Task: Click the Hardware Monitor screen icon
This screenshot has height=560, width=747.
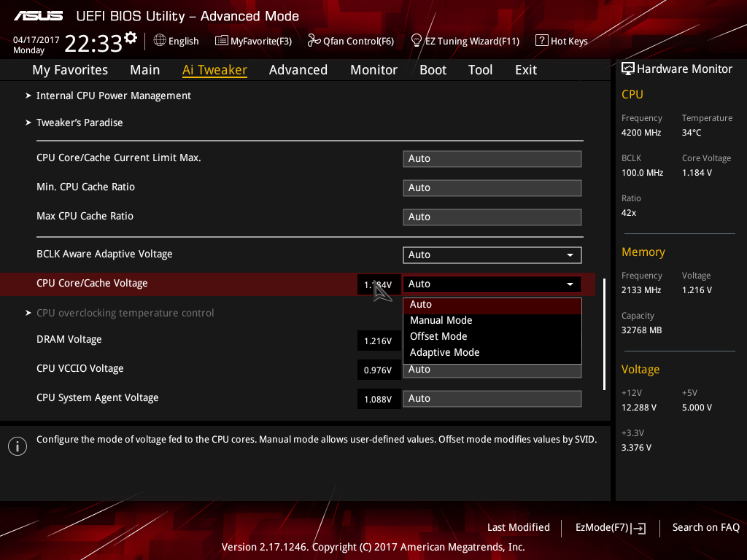Action: pyautogui.click(x=628, y=69)
